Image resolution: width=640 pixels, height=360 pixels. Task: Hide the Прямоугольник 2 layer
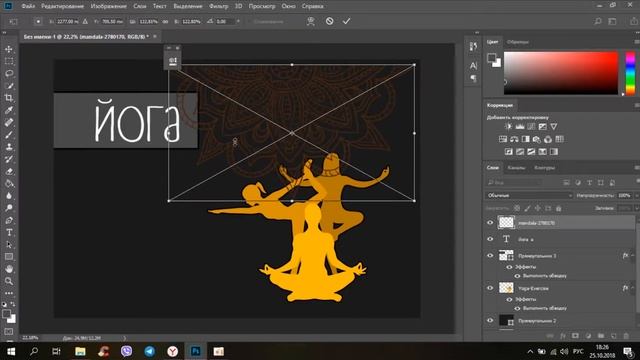tap(490, 320)
